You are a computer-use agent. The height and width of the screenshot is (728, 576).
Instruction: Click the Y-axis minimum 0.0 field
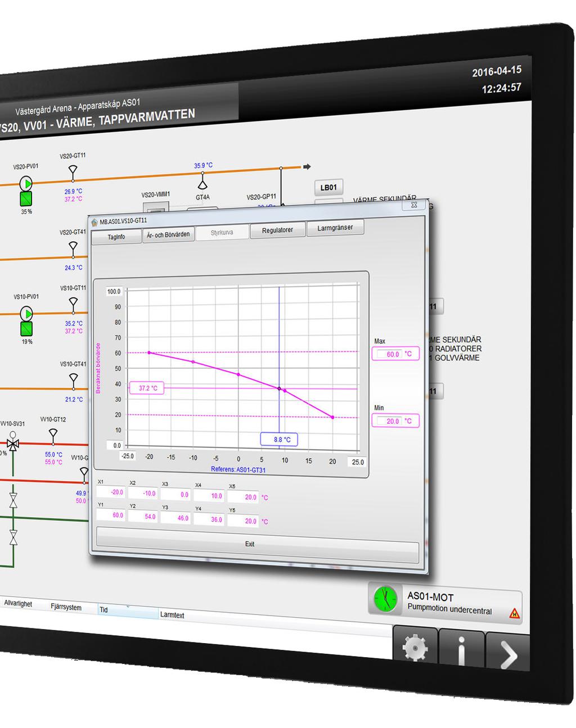(x=114, y=445)
